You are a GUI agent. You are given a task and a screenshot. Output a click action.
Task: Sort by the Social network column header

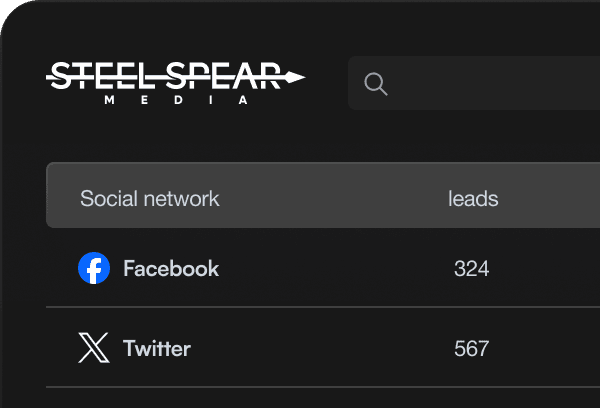150,198
